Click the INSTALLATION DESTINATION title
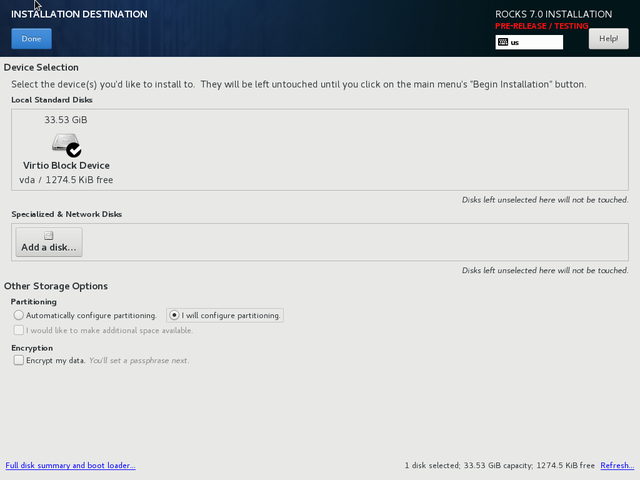Screen dimensions: 640x480 tap(79, 14)
